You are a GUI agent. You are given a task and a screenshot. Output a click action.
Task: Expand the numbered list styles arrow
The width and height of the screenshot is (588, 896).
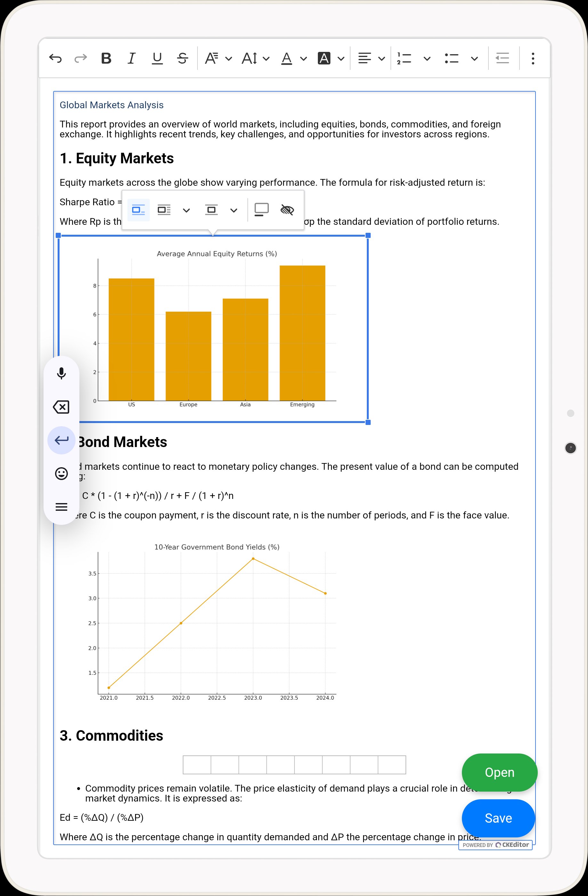[x=427, y=58]
